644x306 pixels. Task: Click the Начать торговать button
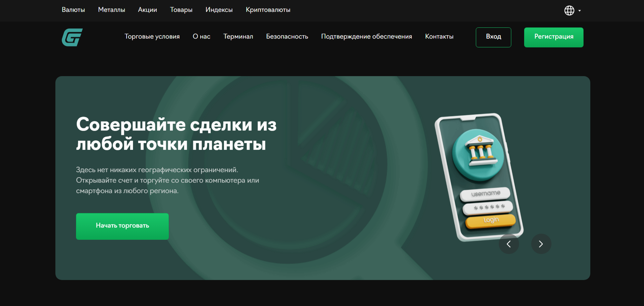point(122,226)
